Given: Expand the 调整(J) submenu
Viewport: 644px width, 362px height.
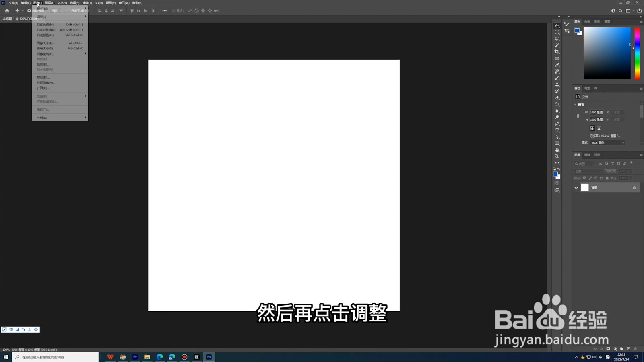Looking at the screenshot, I should point(60,17).
